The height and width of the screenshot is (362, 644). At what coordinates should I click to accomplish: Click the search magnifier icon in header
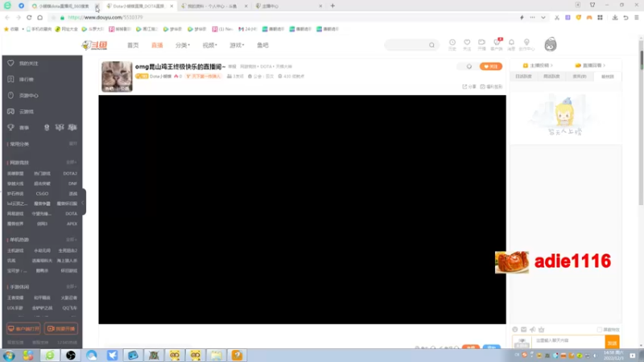431,45
